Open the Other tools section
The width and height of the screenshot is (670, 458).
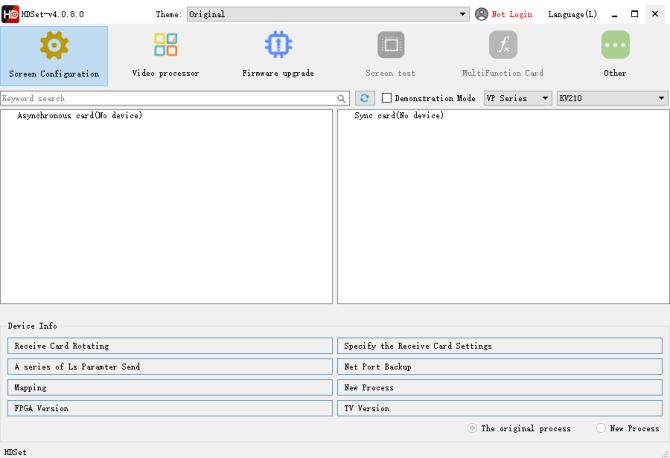[x=615, y=56]
